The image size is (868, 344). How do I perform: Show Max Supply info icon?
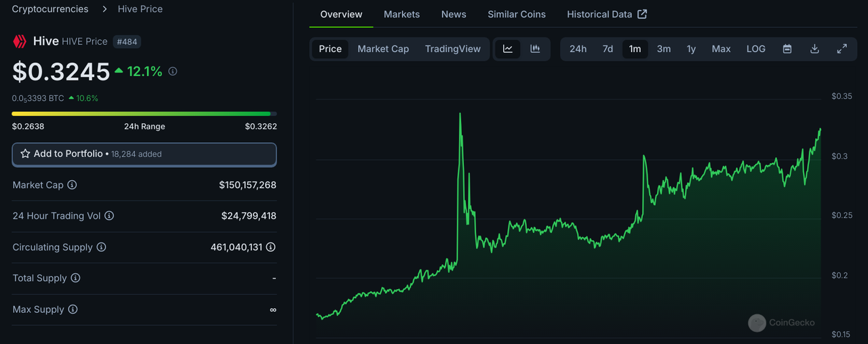[73, 309]
